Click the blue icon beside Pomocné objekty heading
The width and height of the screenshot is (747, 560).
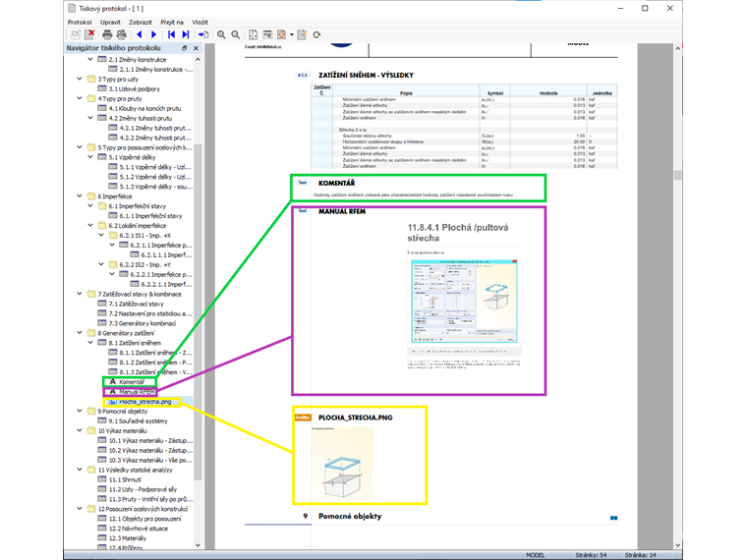[x=613, y=518]
